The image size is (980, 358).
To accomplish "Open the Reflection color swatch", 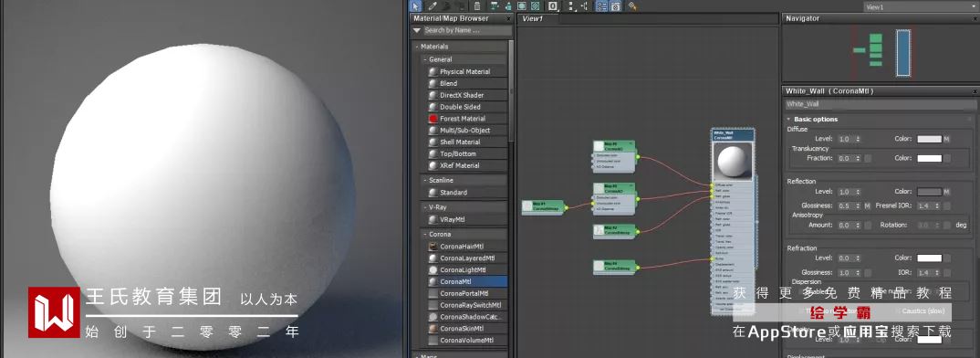I will [x=930, y=192].
